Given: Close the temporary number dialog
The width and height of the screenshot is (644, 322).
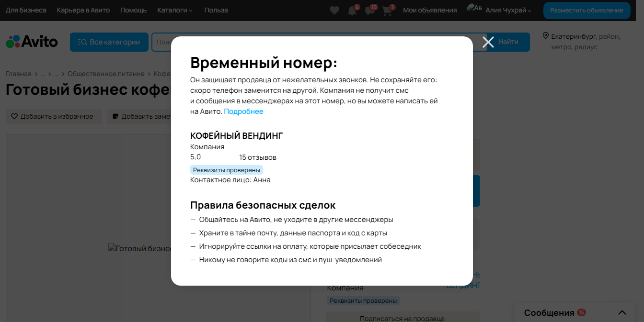Looking at the screenshot, I should 488,42.
